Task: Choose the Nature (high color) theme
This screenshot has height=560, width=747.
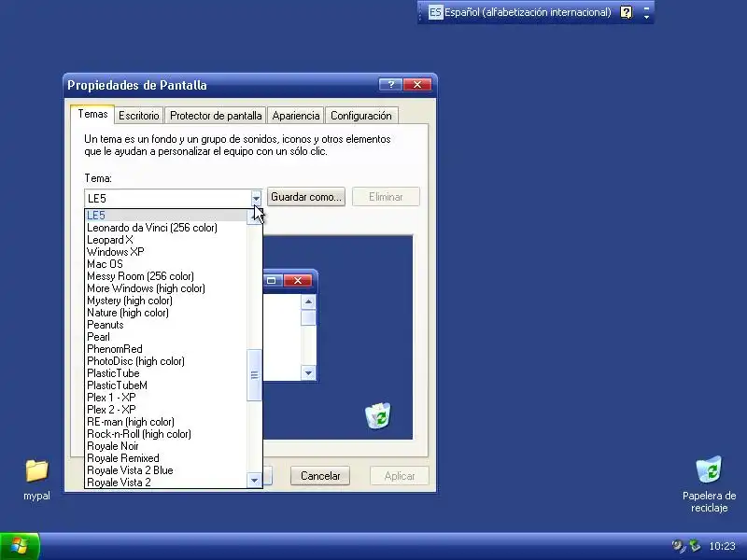Action: coord(166,313)
